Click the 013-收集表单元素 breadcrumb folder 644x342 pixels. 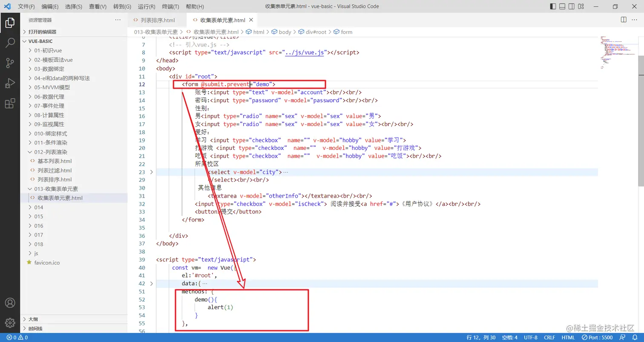tap(156, 32)
